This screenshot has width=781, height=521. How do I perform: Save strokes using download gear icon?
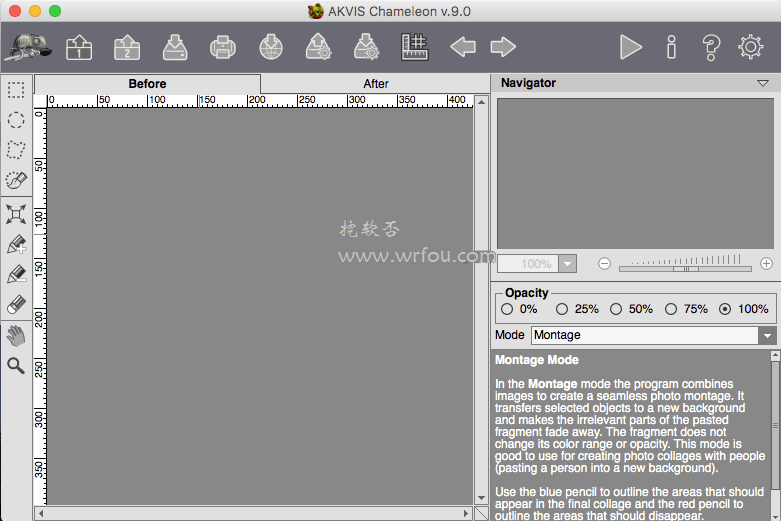(367, 47)
